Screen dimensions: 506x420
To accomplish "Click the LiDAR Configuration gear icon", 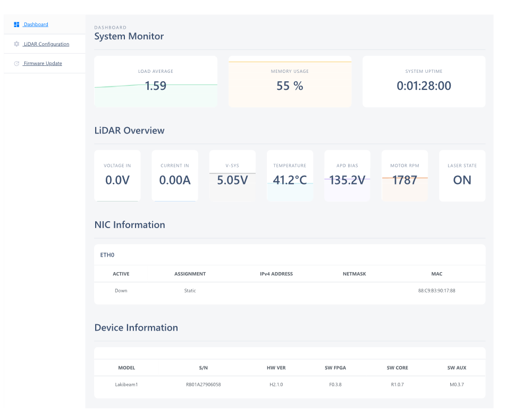I will point(16,44).
